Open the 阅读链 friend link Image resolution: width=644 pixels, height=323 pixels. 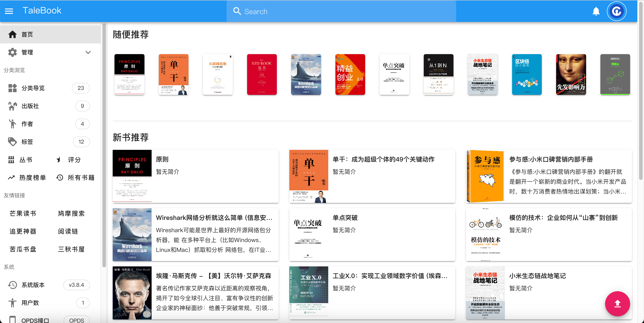68,231
